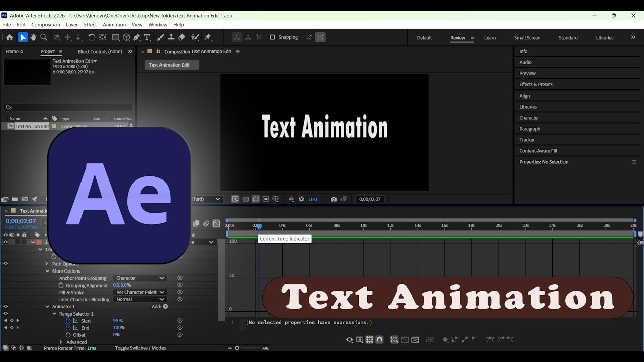644x362 pixels.
Task: Toggle visibility eye for Range Selector 1
Action: point(6,314)
